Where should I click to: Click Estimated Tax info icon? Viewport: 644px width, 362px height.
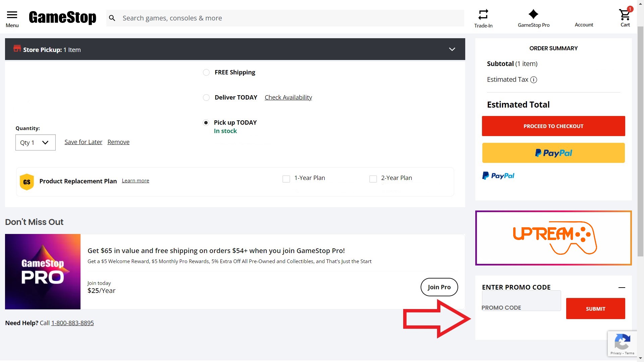point(534,80)
